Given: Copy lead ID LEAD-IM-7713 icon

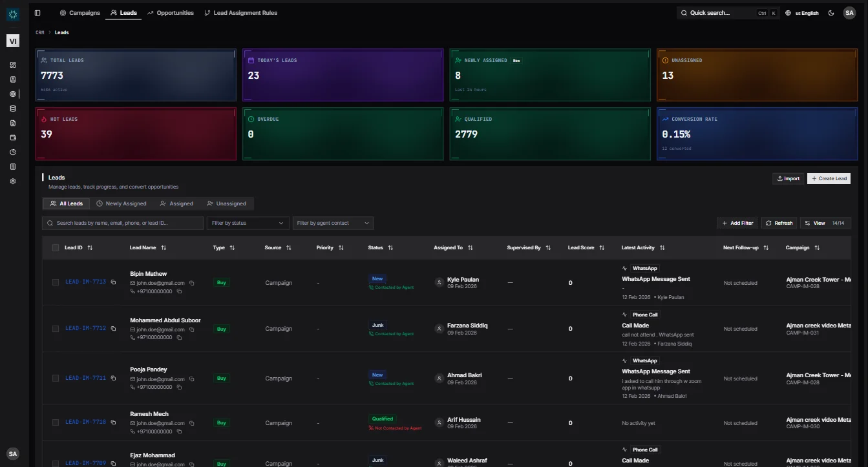Looking at the screenshot, I should click(113, 282).
